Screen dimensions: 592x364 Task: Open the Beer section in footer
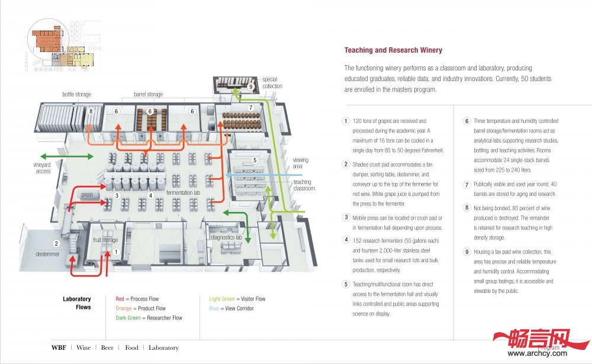coord(107,347)
